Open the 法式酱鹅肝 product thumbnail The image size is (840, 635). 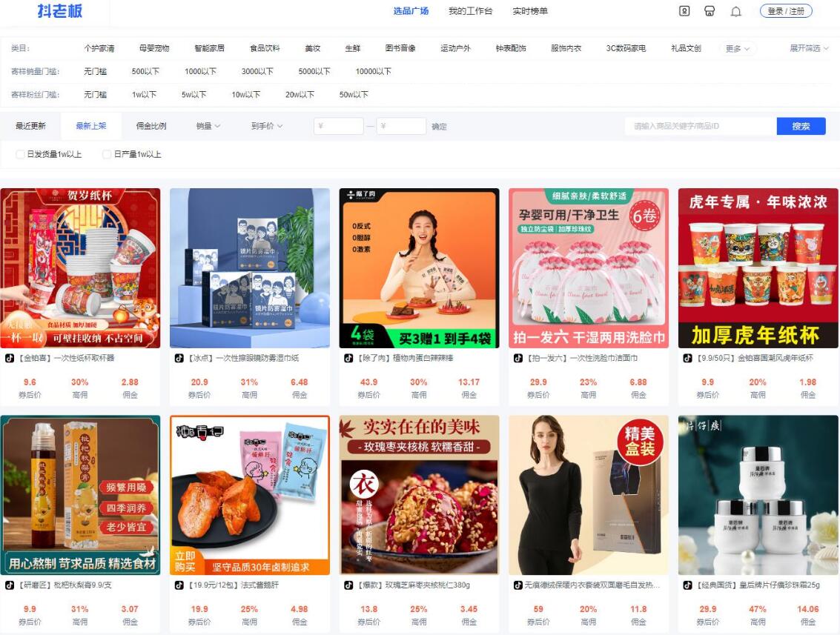coord(250,495)
